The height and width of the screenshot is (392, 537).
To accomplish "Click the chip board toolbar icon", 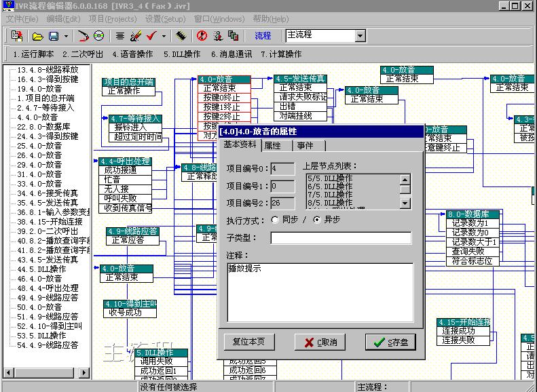I will [x=181, y=35].
